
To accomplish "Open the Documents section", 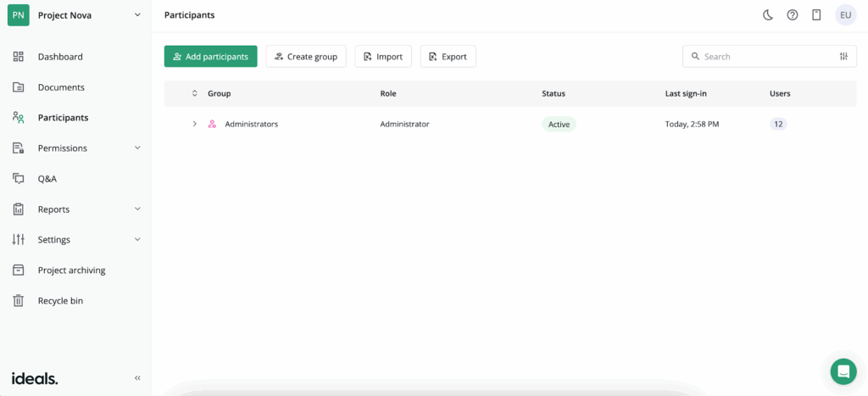I will click(61, 87).
